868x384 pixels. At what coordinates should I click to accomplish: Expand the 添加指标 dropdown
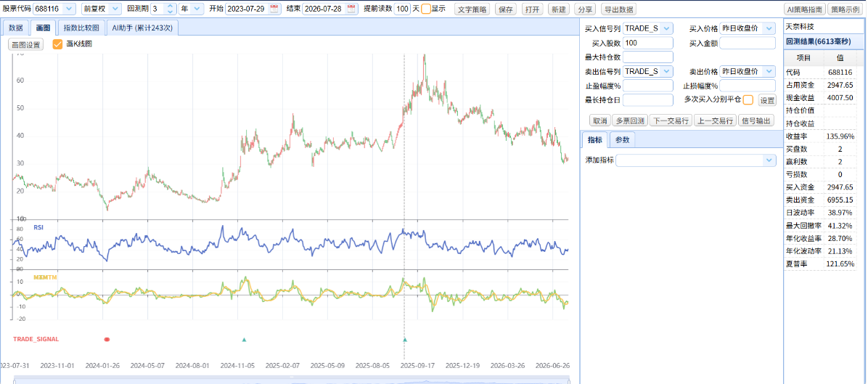pyautogui.click(x=769, y=160)
